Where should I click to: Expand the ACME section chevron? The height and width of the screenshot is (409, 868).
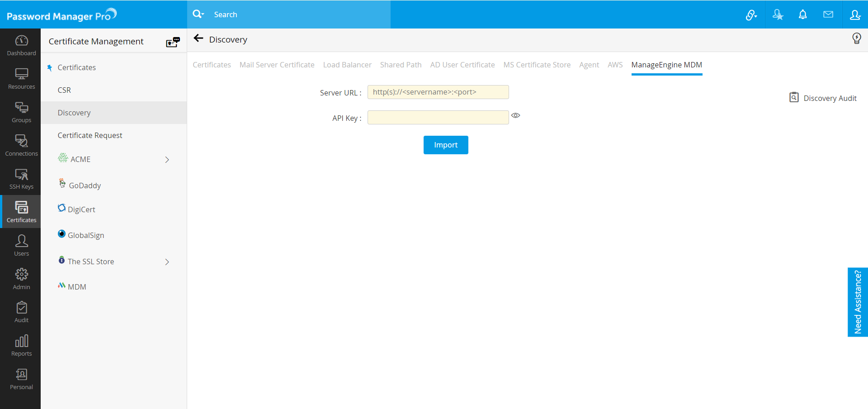[167, 160]
